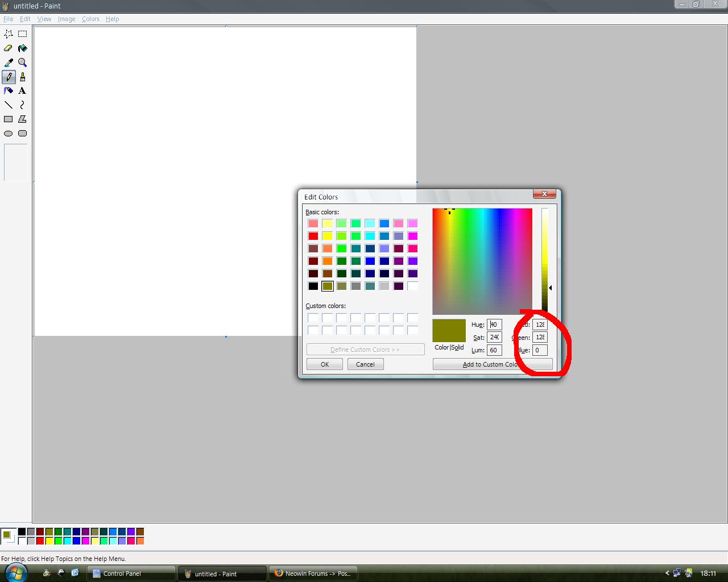This screenshot has height=582, width=728.
Task: Open the Image menu
Action: 67,19
